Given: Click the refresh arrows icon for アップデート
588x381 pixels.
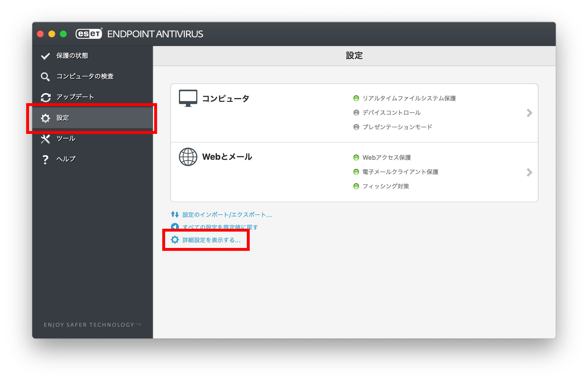Looking at the screenshot, I should [45, 97].
